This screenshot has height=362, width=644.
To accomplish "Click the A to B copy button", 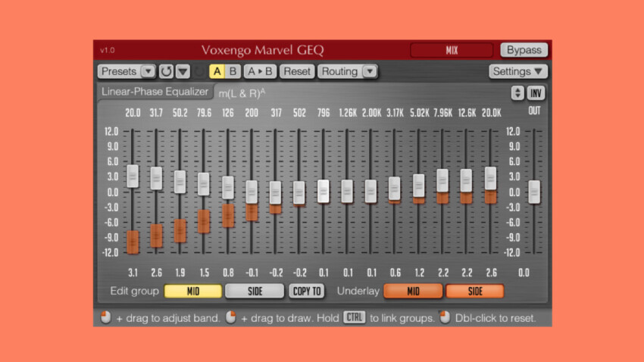I will (260, 72).
